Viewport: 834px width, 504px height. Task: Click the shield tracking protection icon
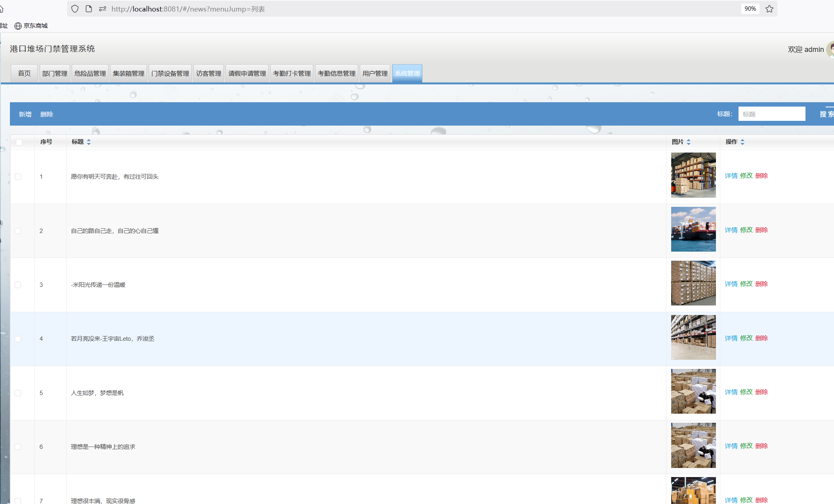[75, 9]
